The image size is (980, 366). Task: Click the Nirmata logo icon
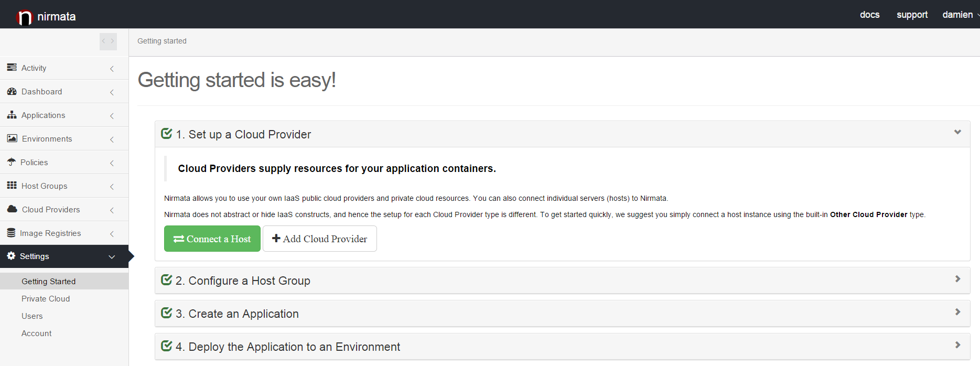(x=24, y=17)
